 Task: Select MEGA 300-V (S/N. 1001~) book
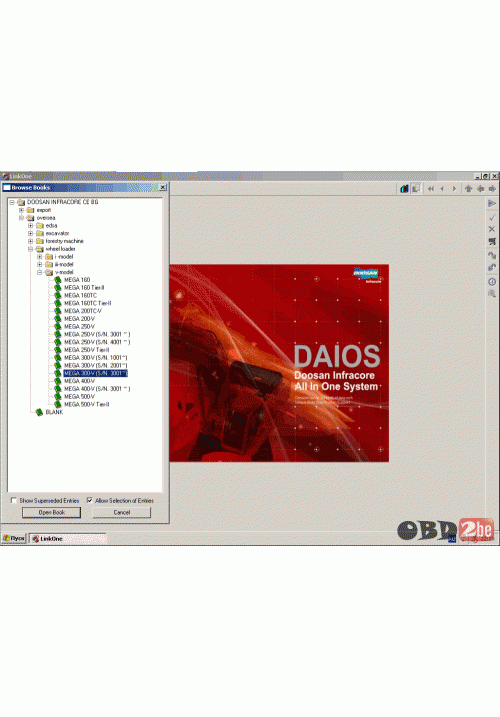click(x=96, y=358)
